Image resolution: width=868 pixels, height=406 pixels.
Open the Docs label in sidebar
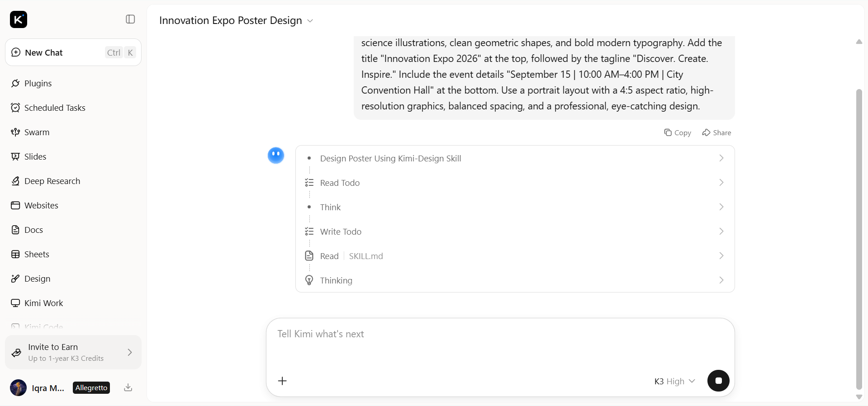tap(33, 230)
